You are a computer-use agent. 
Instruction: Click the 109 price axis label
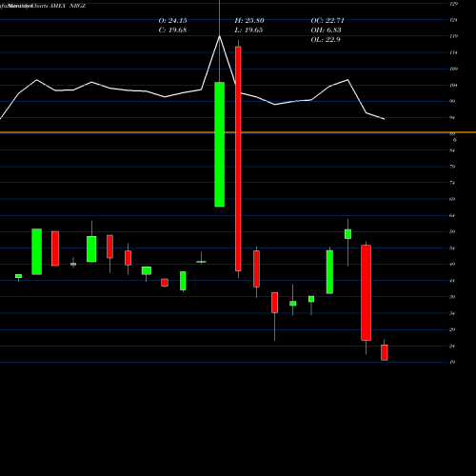(453, 69)
